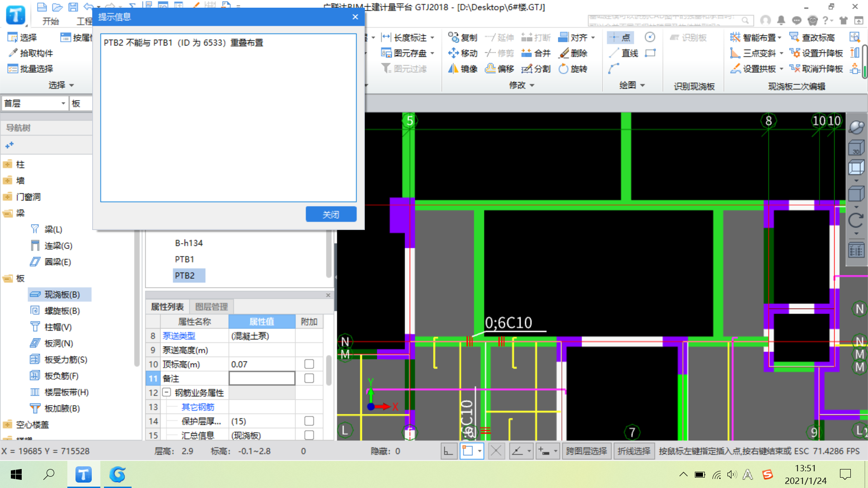This screenshot has width=868, height=488.
Task: Select the 直线 line draw tool
Action: point(623,53)
